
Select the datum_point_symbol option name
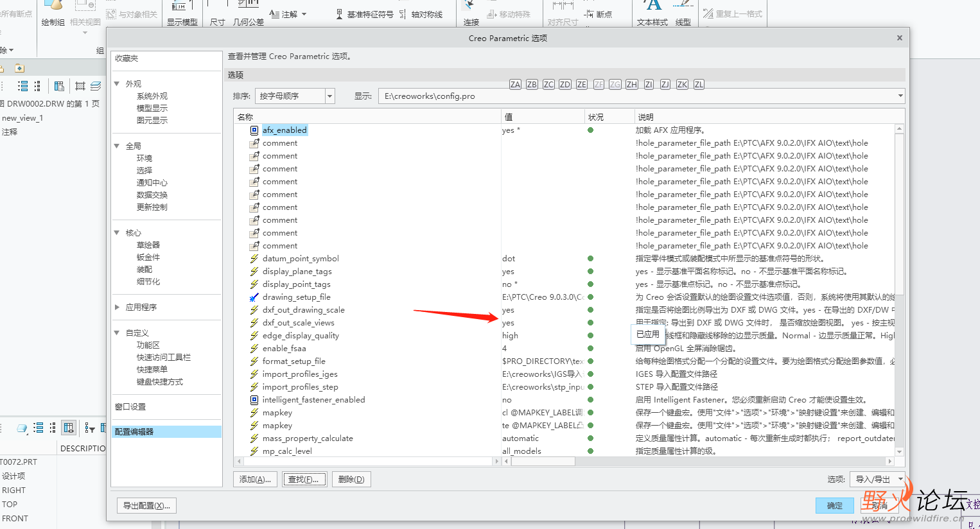point(301,259)
